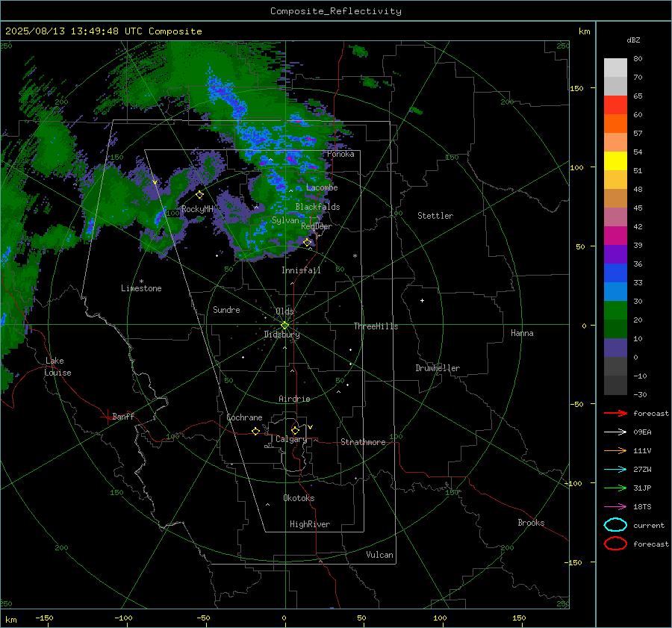Click the HighRiver label
The image size is (672, 628).
click(310, 524)
